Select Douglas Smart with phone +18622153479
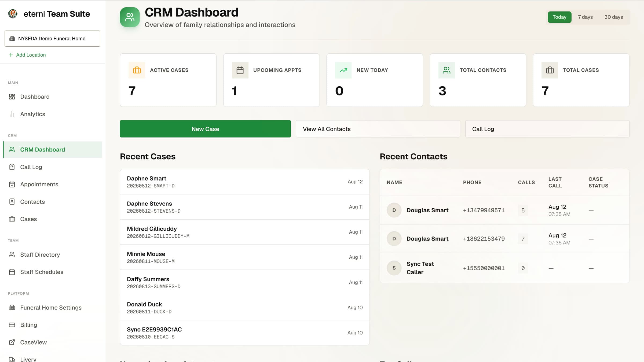Image resolution: width=644 pixels, height=362 pixels. point(504,239)
